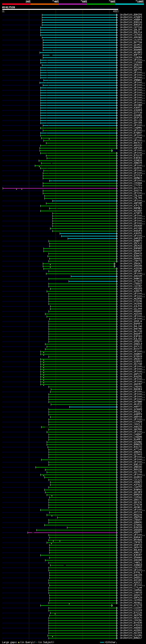The image size is (146, 644).
Task: Click the AV417539 query name label
Action: [x=8, y=7]
